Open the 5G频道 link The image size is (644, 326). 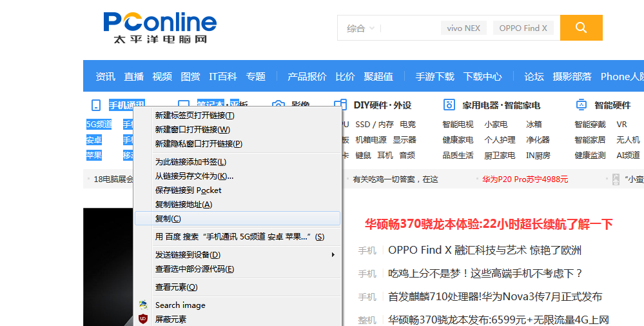[x=99, y=124]
